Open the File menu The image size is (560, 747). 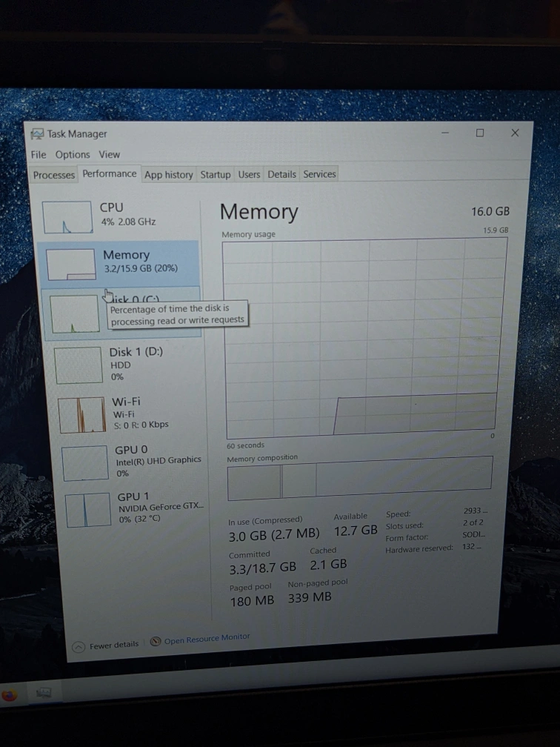click(39, 155)
